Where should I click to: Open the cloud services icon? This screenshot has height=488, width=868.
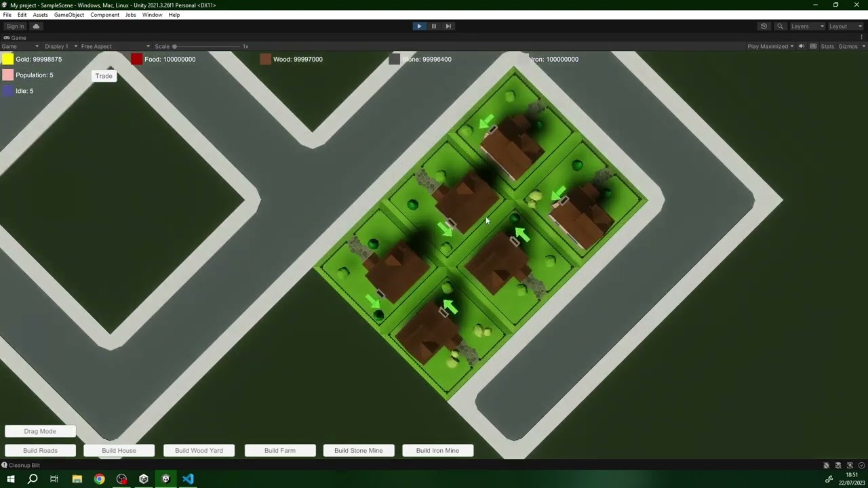tap(36, 26)
